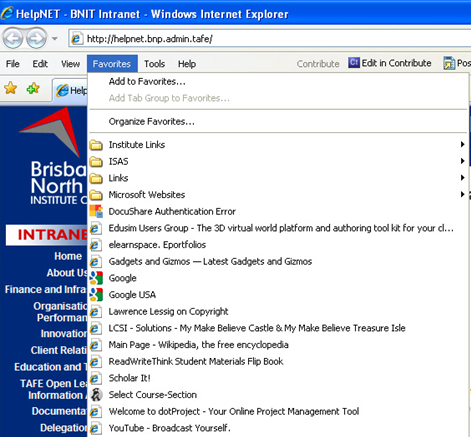Click the Home link in intranet sidebar

68,256
